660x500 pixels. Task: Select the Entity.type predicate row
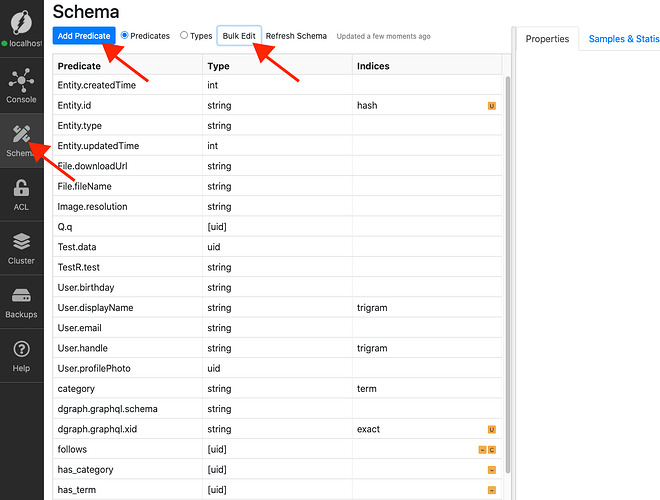(277, 125)
